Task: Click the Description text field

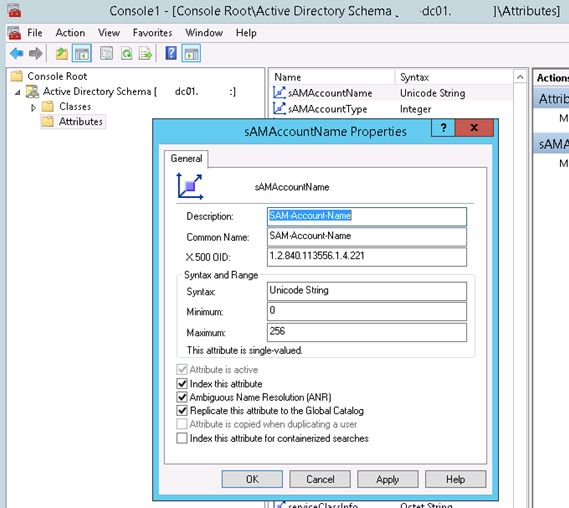Action: pyautogui.click(x=367, y=216)
